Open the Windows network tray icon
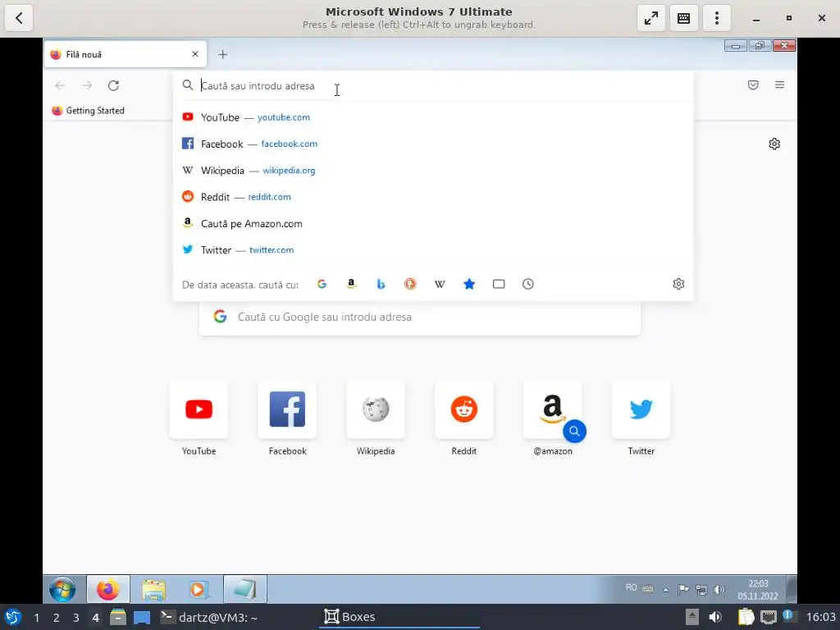Screen dimensions: 840x630 (701, 590)
